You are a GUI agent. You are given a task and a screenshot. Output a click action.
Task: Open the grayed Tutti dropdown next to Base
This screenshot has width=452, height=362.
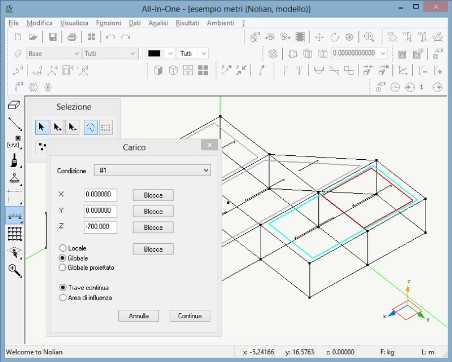[x=110, y=53]
